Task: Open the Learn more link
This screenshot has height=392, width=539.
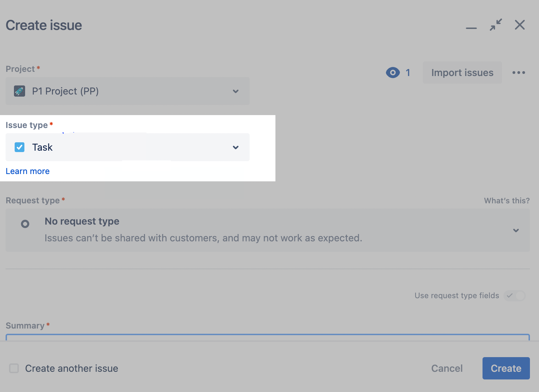Action: click(x=28, y=171)
